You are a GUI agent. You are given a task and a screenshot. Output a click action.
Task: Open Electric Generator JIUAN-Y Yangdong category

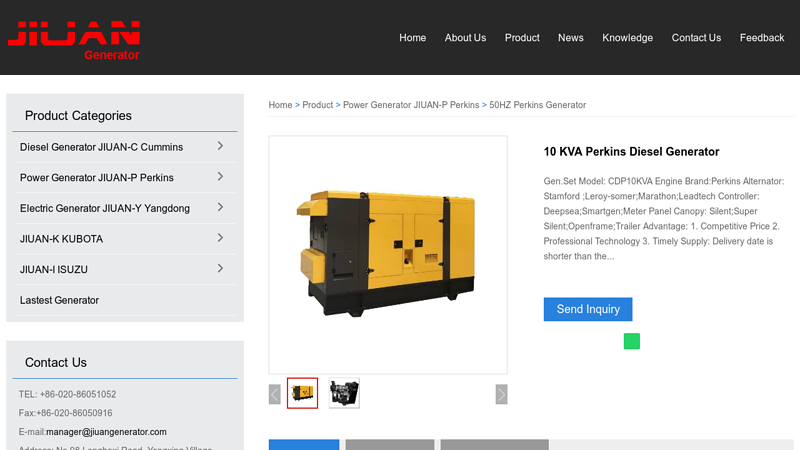pos(105,208)
